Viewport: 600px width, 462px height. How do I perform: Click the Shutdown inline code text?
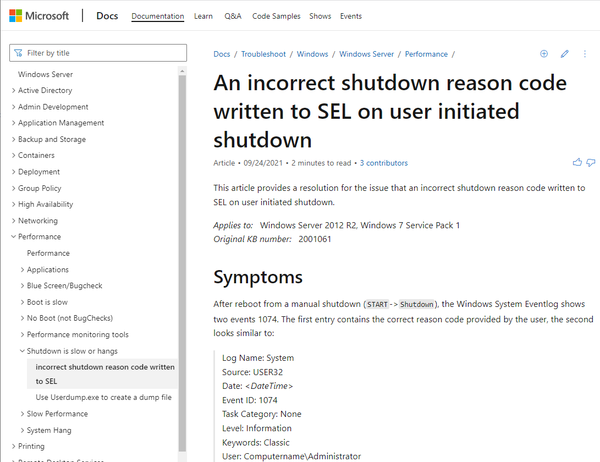click(x=417, y=305)
